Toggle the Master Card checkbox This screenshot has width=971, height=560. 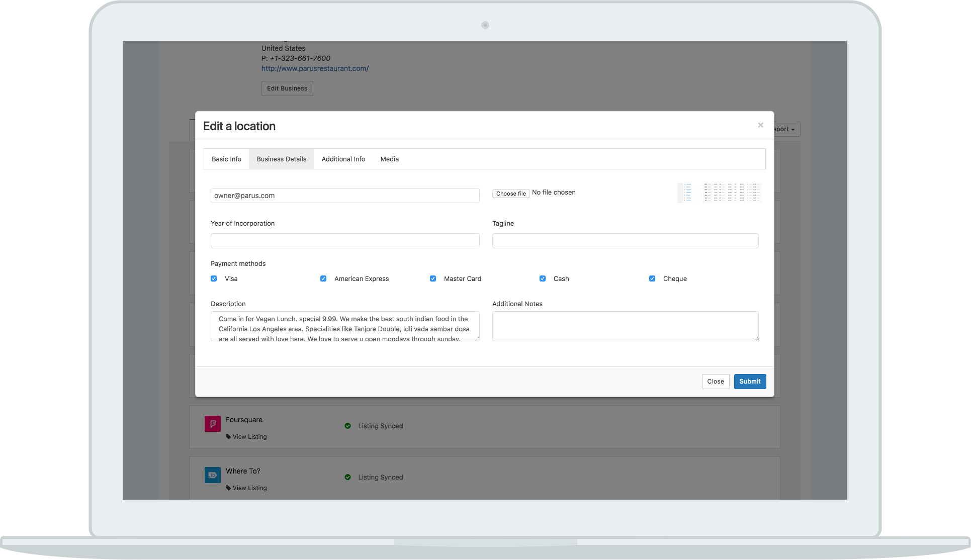[433, 278]
